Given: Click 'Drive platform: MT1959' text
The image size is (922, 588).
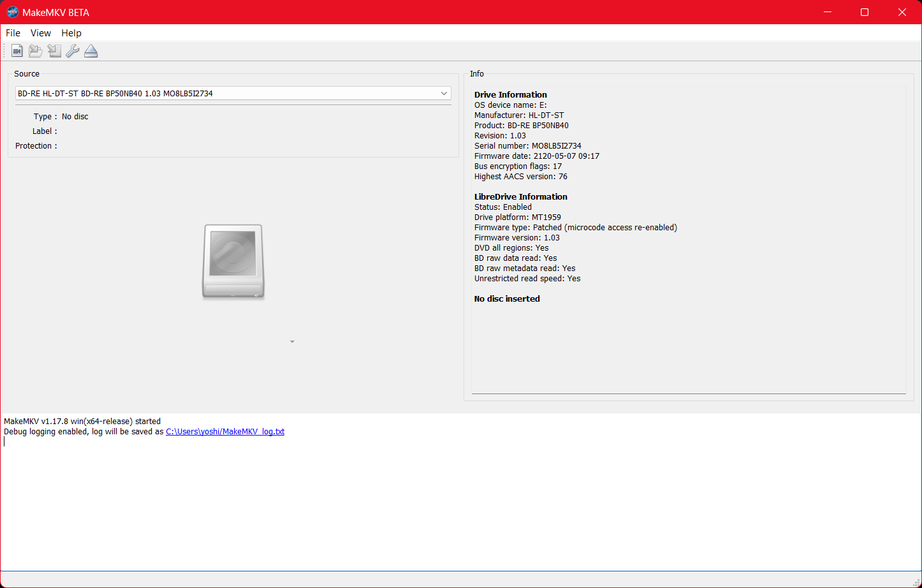Looking at the screenshot, I should [518, 217].
